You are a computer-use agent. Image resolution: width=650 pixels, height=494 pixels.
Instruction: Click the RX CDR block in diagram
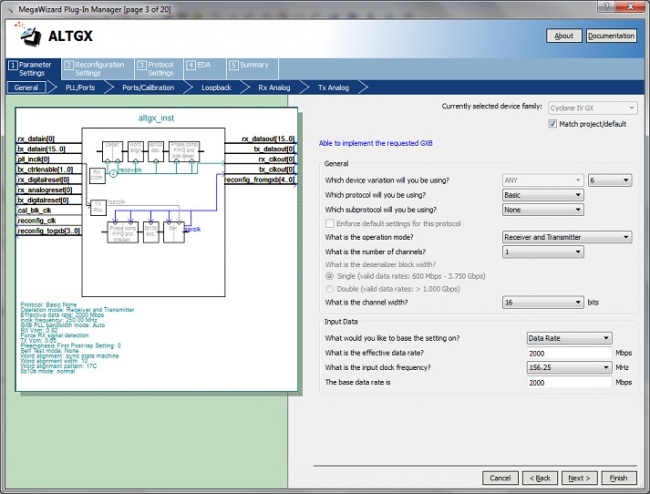[x=97, y=175]
